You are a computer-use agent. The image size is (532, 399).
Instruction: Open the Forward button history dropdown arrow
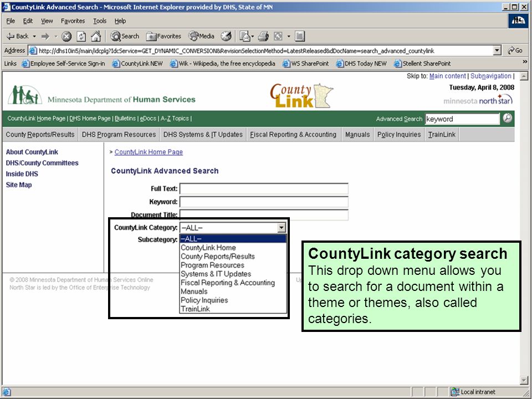(x=55, y=37)
